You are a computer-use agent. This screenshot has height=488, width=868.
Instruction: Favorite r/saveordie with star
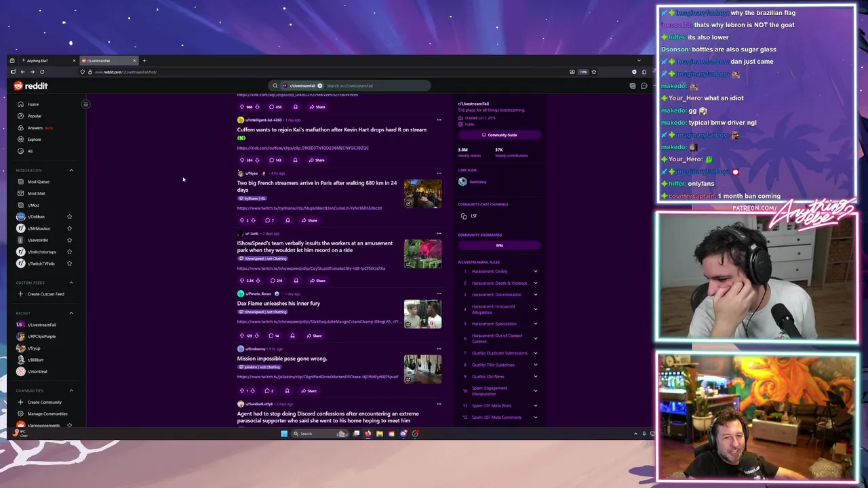[x=69, y=240]
